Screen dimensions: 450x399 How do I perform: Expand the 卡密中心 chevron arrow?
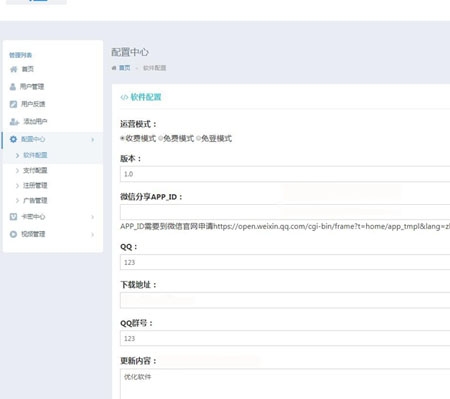tap(93, 217)
